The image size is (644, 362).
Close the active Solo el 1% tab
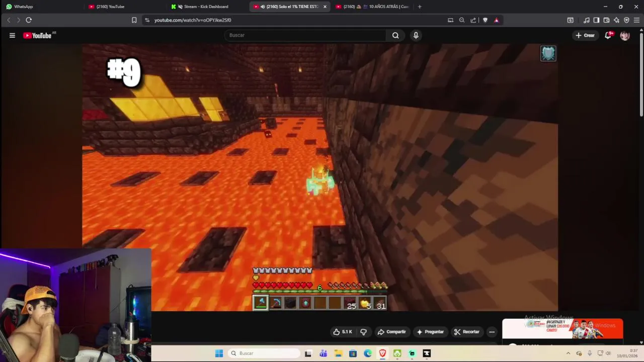(x=325, y=7)
